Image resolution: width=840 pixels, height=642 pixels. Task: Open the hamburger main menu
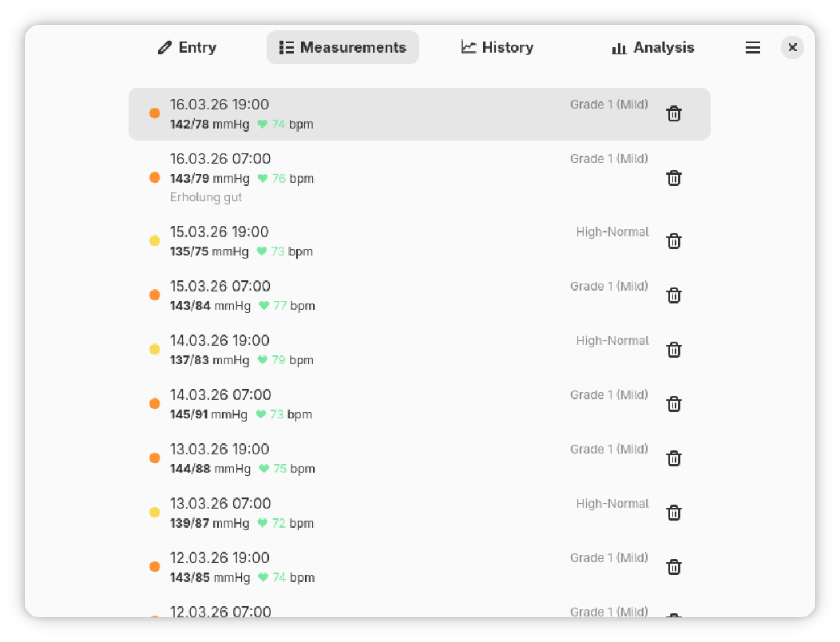point(752,48)
